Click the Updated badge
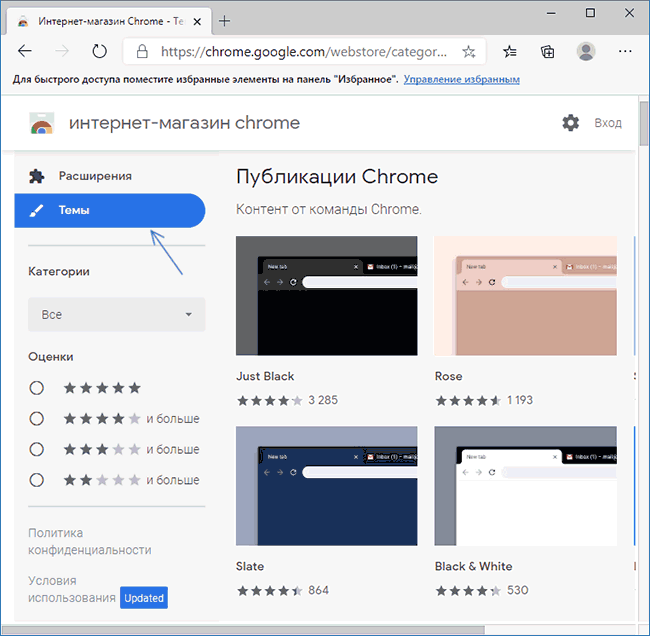This screenshot has height=636, width=650. 144,598
